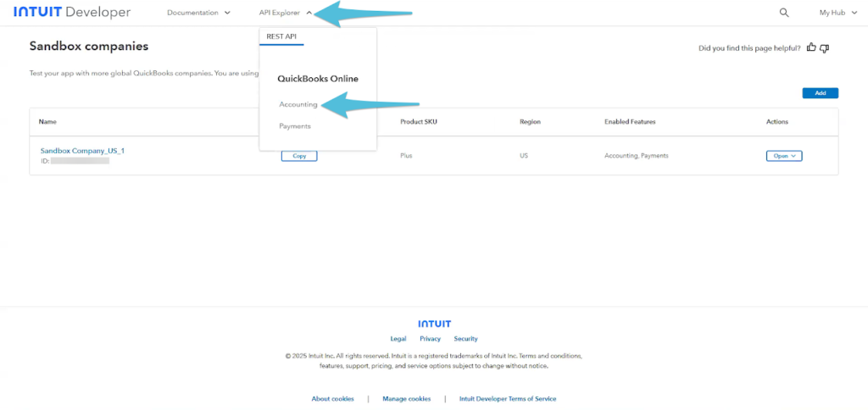
Task: Open the My Hub dropdown
Action: pos(837,13)
